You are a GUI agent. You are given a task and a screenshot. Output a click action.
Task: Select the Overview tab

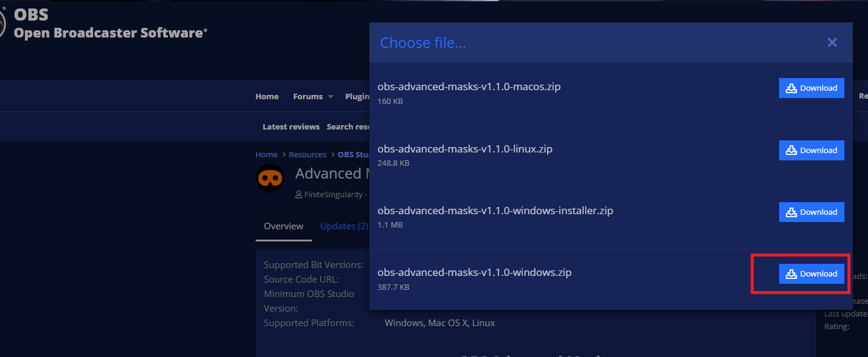pyautogui.click(x=283, y=226)
